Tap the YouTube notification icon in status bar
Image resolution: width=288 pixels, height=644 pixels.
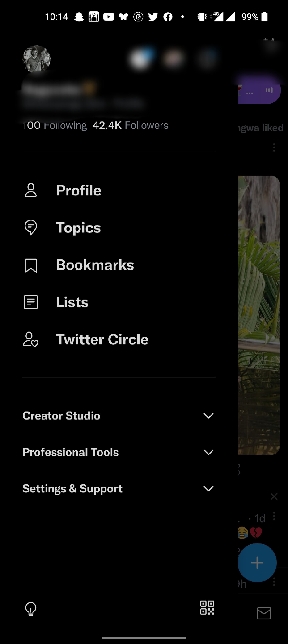tap(109, 17)
